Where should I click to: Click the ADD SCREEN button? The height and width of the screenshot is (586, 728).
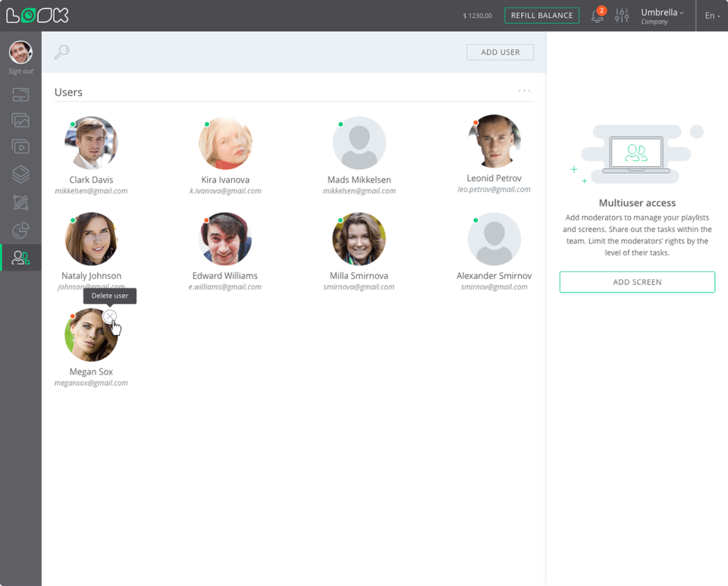point(637,282)
